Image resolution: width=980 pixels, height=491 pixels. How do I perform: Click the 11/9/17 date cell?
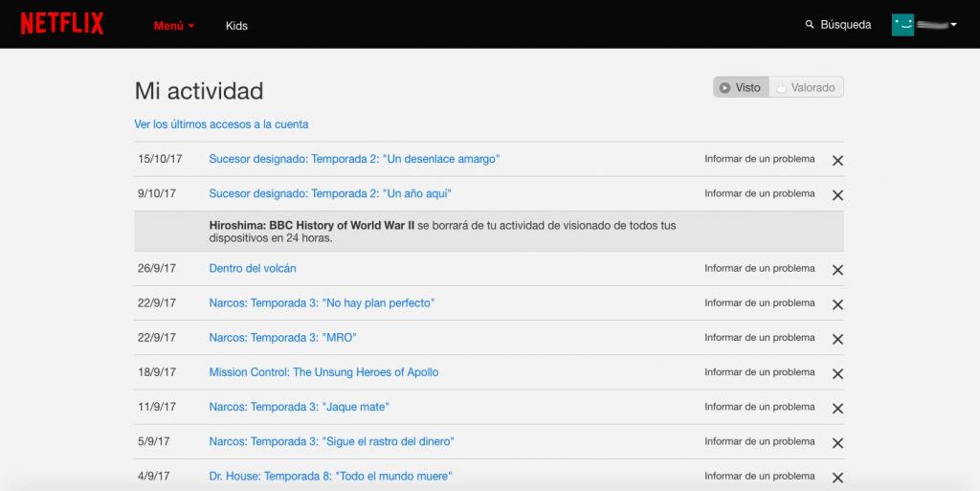click(x=157, y=407)
